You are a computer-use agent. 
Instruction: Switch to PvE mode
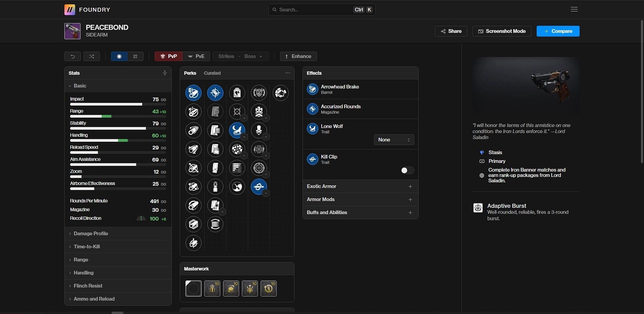pos(196,56)
